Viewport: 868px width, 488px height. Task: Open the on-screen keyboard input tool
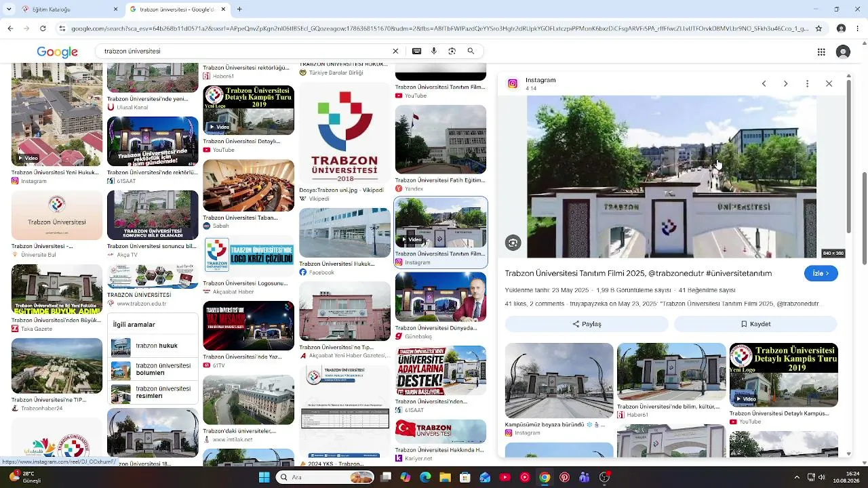[416, 52]
